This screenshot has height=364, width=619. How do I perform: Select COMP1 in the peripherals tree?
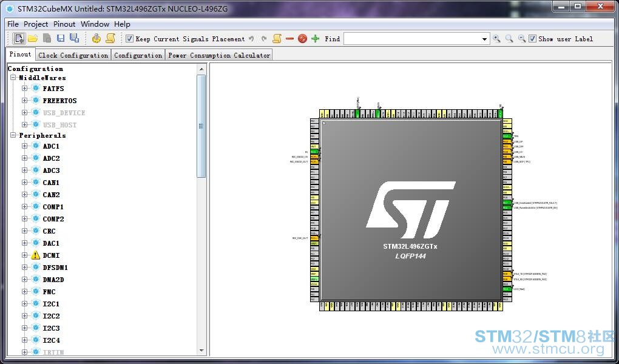[53, 207]
